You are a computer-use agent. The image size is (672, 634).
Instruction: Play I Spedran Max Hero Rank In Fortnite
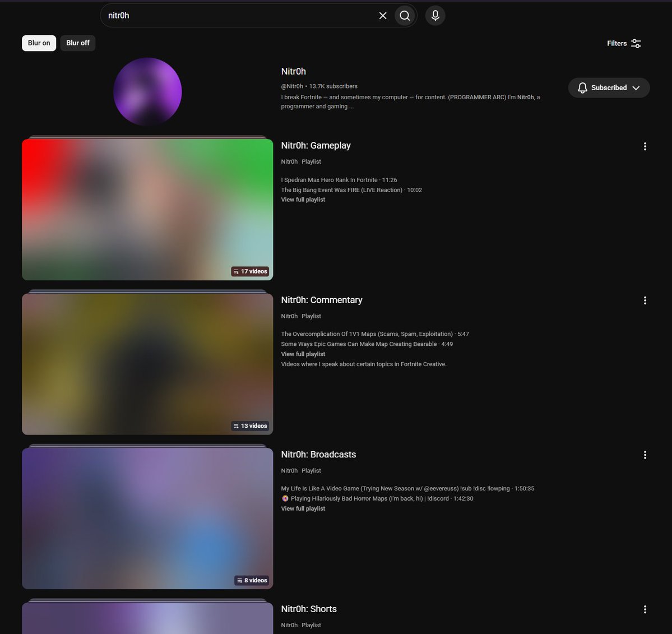click(339, 180)
